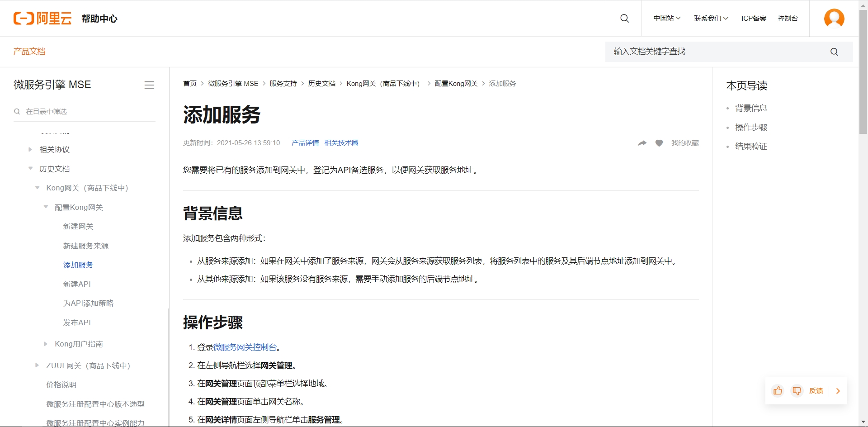Click the thumbs-up feedback icon
Screen dimensions: 868x427
(x=778, y=391)
